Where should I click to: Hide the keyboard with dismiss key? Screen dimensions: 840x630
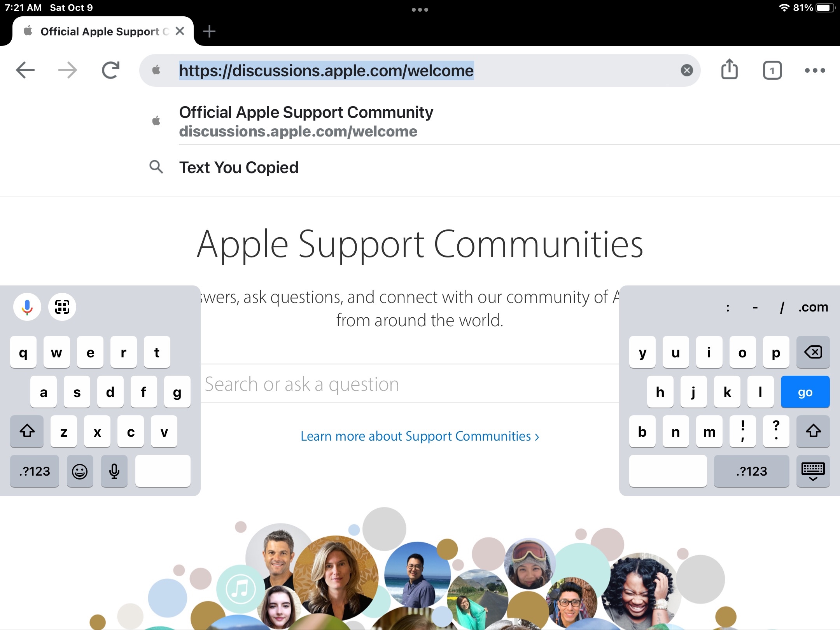[x=813, y=471]
